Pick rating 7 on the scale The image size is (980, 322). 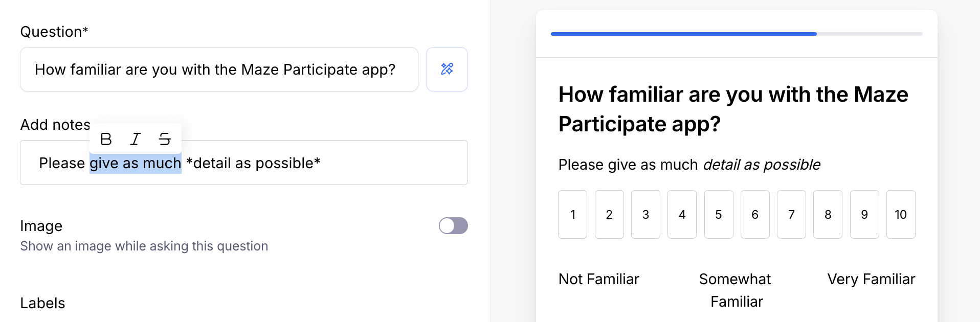pos(791,215)
